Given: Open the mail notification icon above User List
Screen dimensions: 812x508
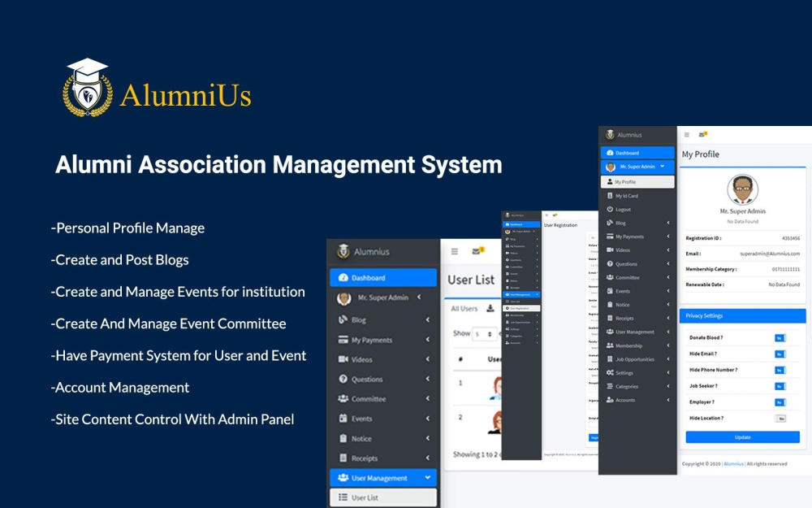Looking at the screenshot, I should [477, 251].
